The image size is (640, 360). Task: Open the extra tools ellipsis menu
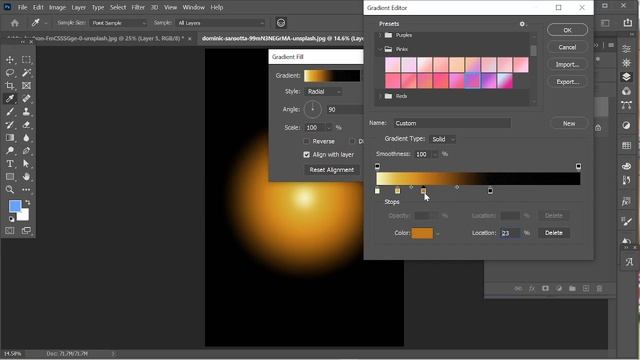[27, 190]
